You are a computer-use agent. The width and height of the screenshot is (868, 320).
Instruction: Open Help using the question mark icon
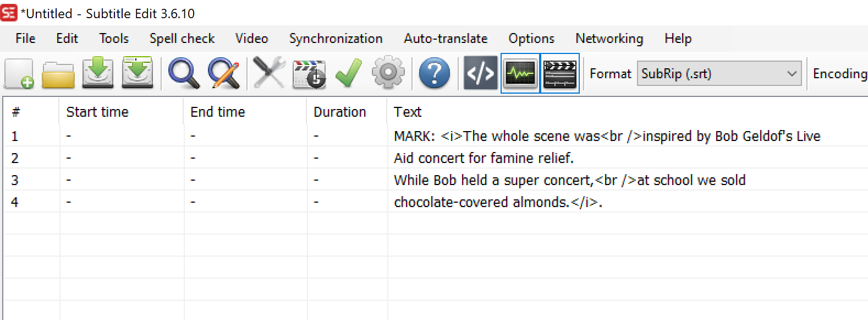pyautogui.click(x=435, y=73)
